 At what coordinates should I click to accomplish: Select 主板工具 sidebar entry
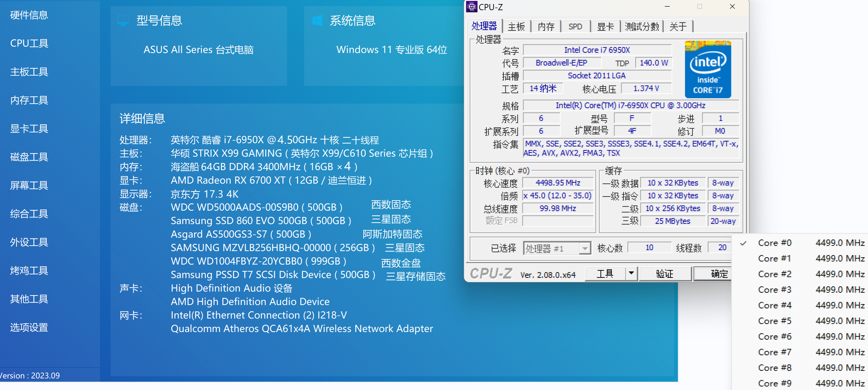coord(29,72)
